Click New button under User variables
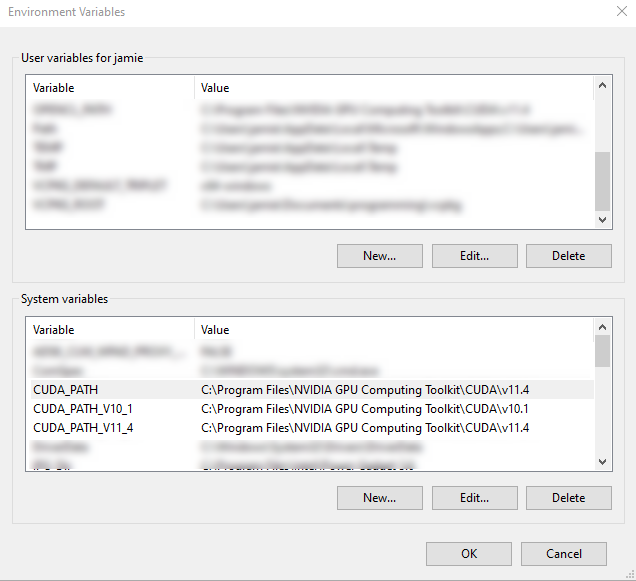636x581 pixels. point(379,256)
